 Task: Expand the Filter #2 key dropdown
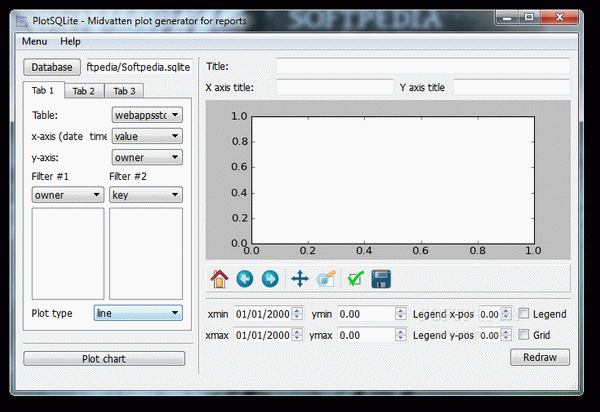[x=146, y=195]
